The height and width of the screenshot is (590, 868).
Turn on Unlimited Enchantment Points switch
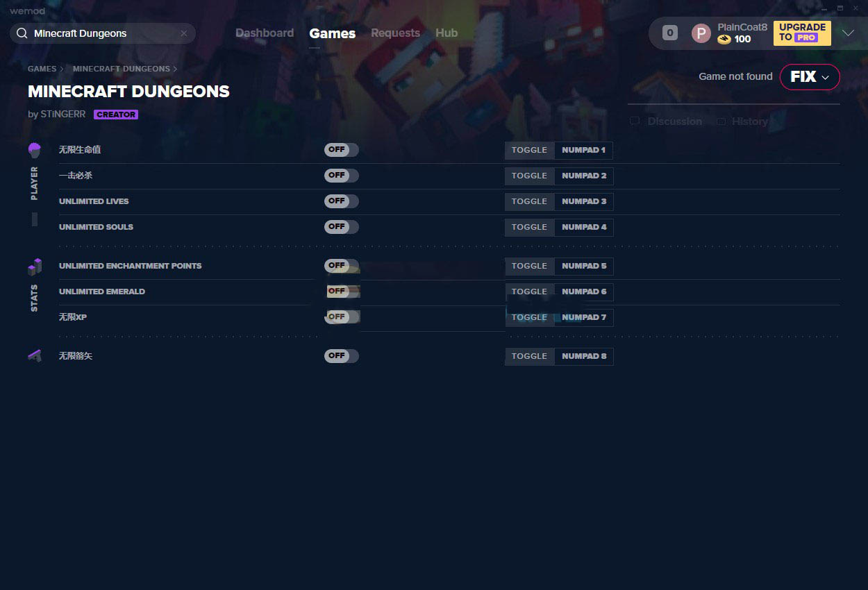(342, 266)
